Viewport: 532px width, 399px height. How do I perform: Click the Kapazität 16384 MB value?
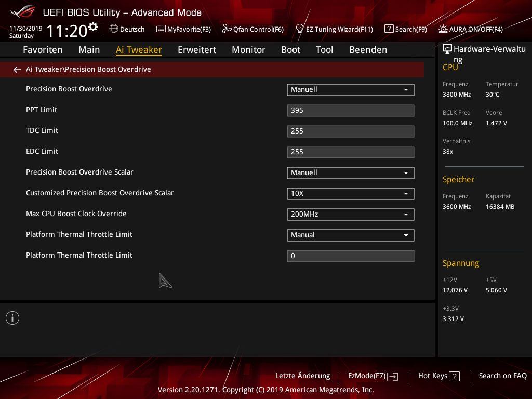[500, 207]
